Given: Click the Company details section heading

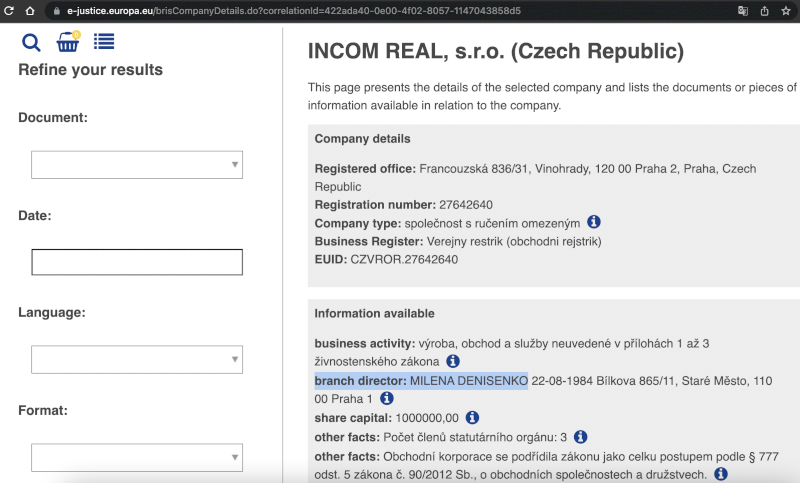Looking at the screenshot, I should point(362,139).
